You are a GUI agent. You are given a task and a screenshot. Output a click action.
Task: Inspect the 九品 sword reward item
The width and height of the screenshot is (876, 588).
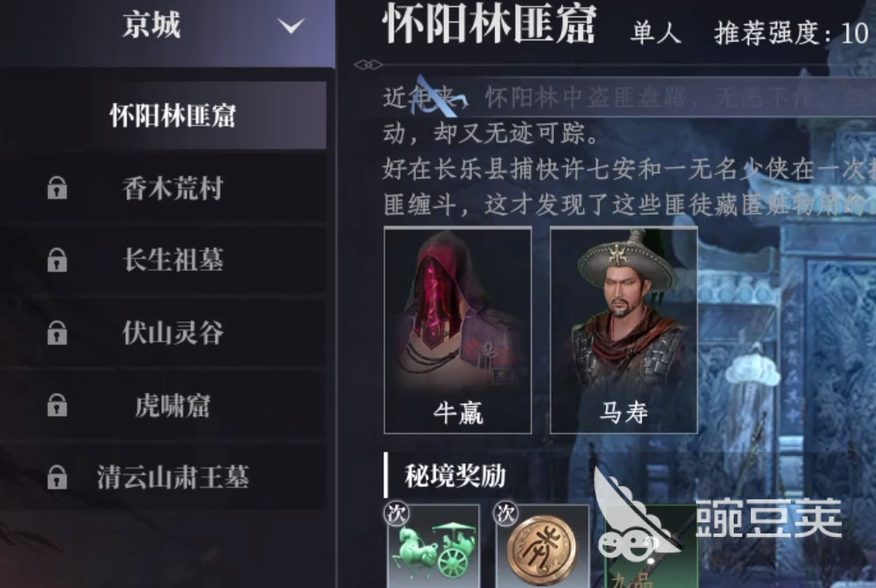pyautogui.click(x=651, y=546)
